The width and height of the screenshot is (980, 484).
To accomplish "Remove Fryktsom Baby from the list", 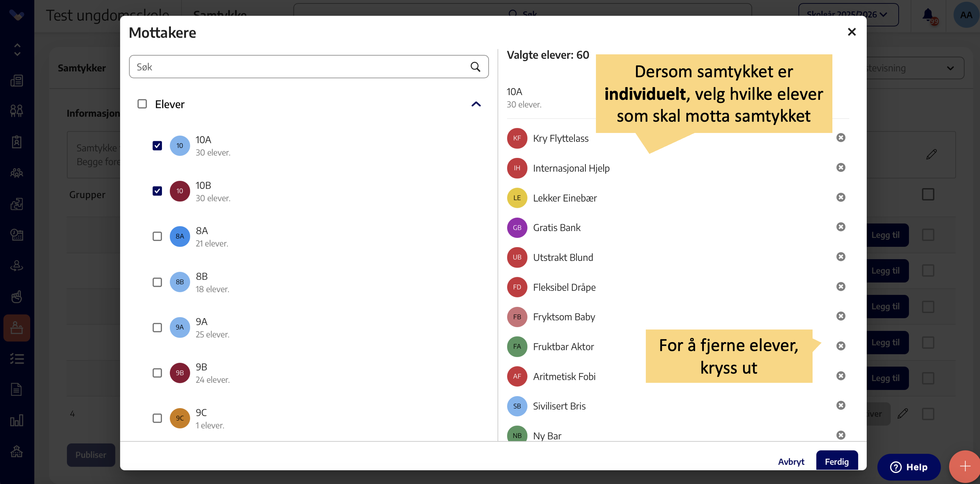I will pyautogui.click(x=841, y=316).
